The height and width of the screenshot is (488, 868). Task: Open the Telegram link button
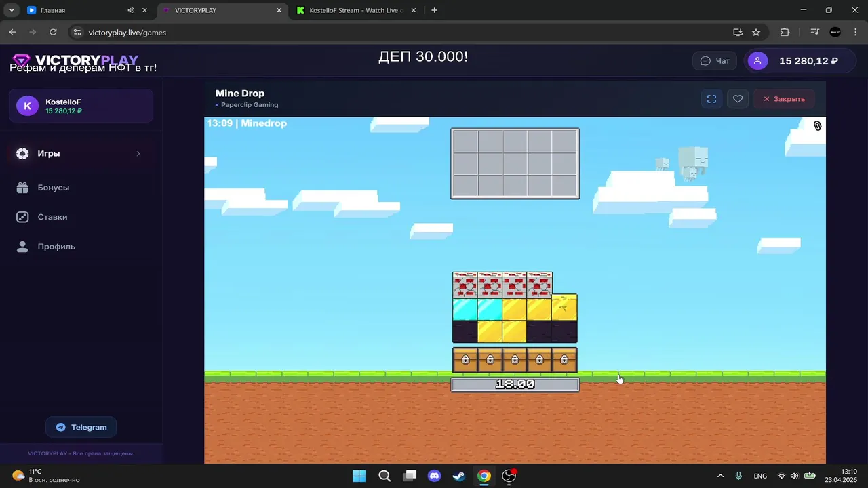point(81,427)
